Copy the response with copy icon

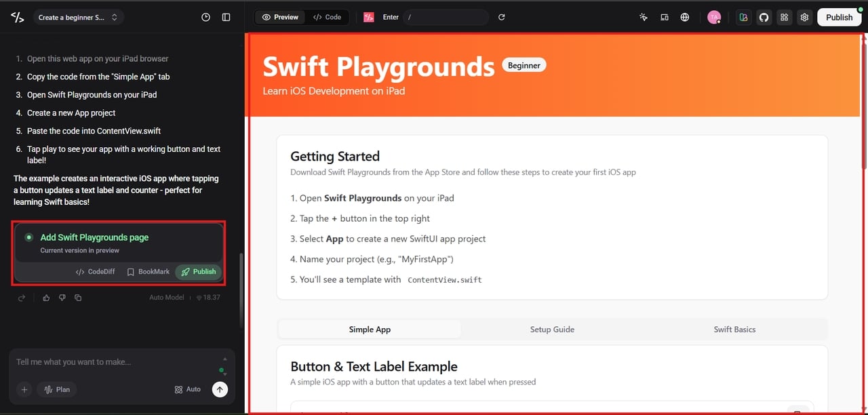[x=78, y=298]
